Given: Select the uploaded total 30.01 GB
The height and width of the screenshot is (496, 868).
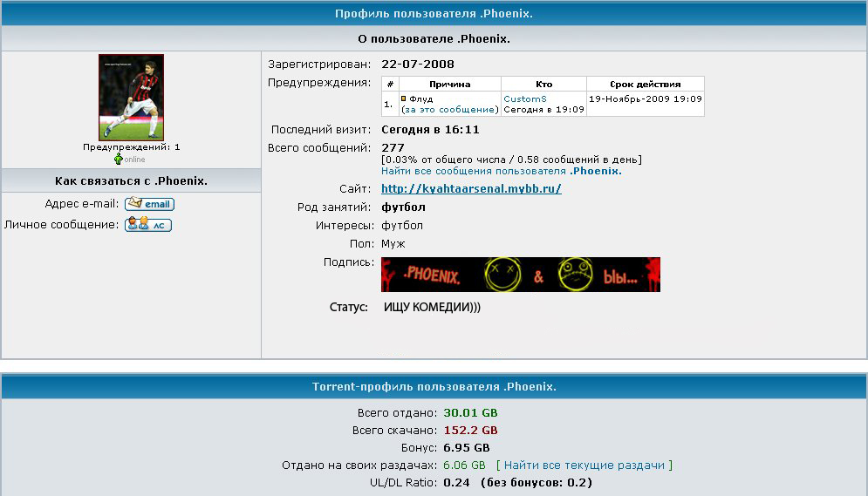Looking at the screenshot, I should point(470,412).
